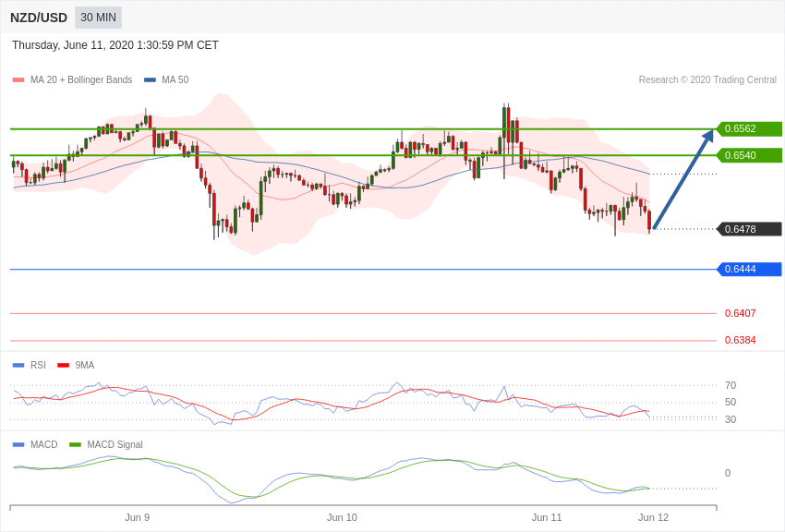Click the Jun 11 date axis label
785x532 pixels.
point(547,517)
